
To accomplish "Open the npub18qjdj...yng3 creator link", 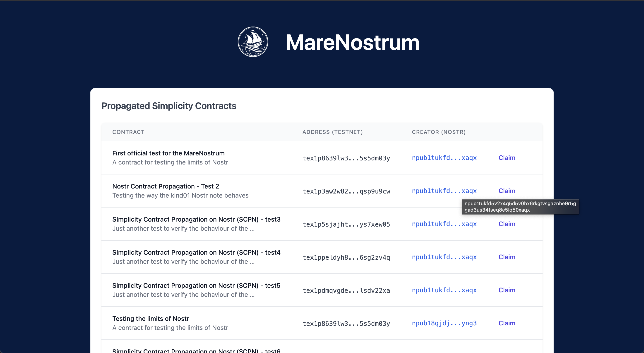I will 444,323.
